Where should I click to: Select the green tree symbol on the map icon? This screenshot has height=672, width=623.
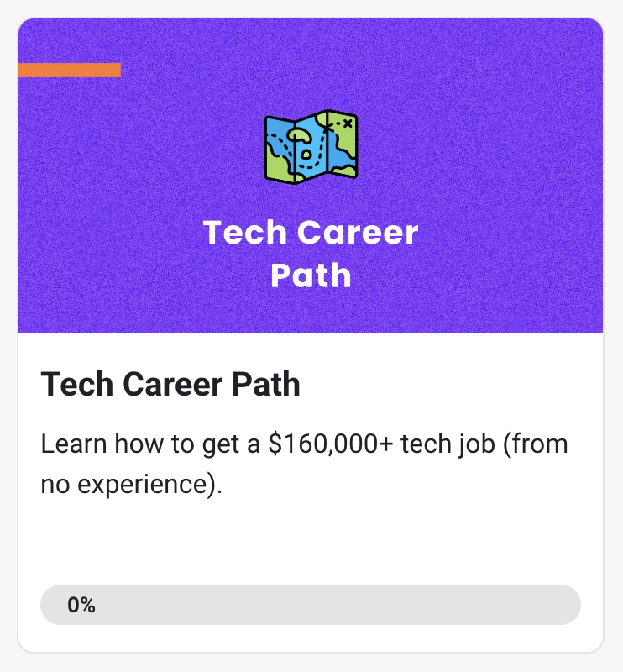tap(298, 136)
